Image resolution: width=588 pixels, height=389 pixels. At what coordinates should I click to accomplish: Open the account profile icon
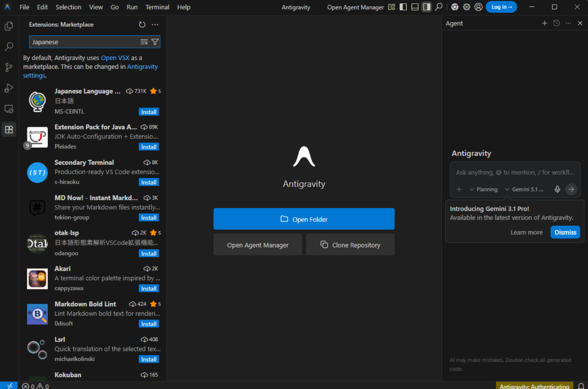[478, 7]
